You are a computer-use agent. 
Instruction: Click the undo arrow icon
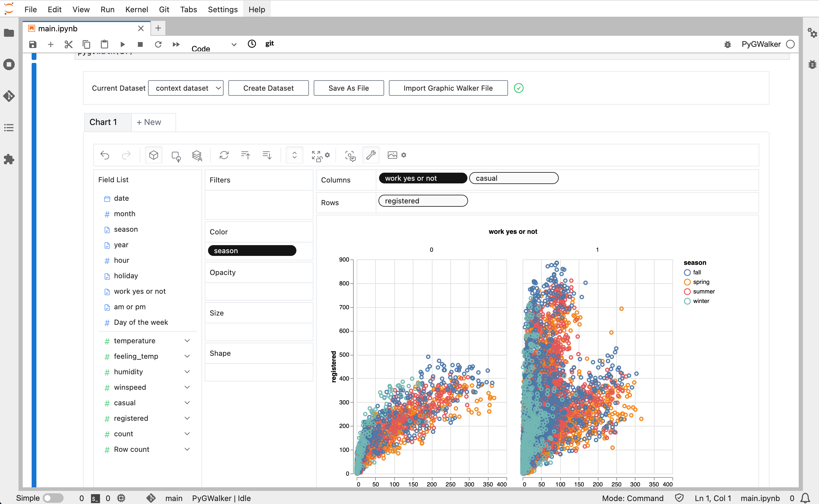104,155
